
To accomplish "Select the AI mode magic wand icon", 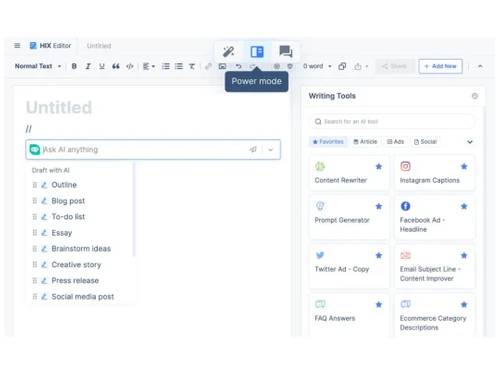I will [228, 52].
